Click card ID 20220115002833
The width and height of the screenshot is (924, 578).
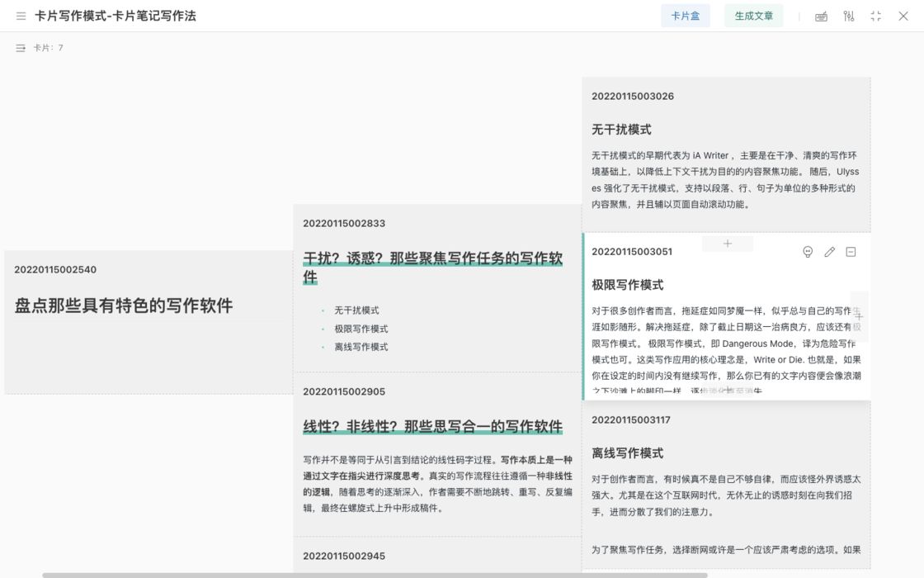[x=343, y=224]
